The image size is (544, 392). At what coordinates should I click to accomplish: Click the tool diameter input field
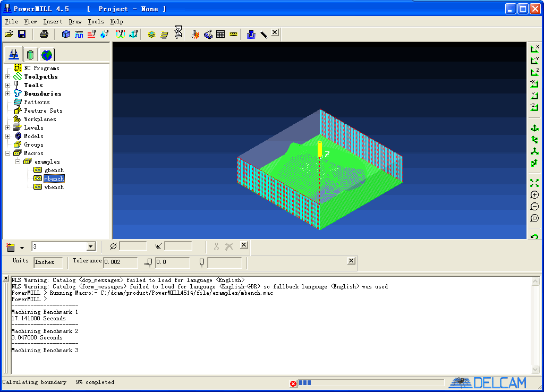tap(133, 246)
